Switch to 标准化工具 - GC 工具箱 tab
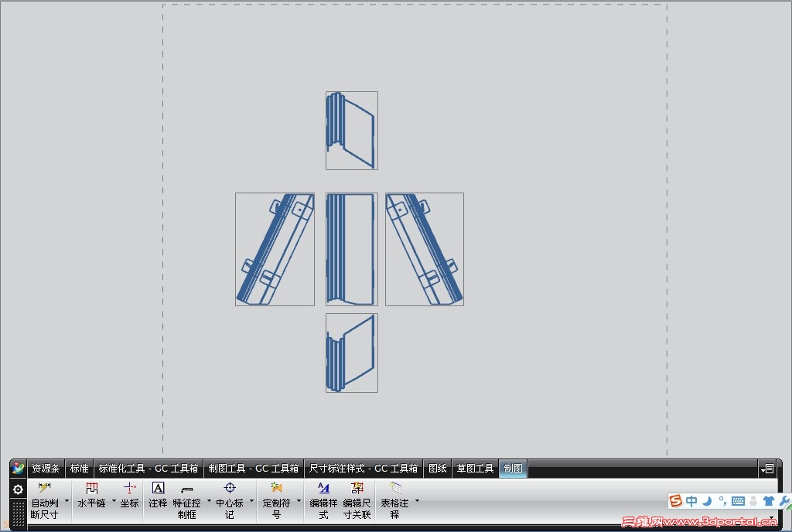Screen dimensions: 792x532 (x=148, y=469)
